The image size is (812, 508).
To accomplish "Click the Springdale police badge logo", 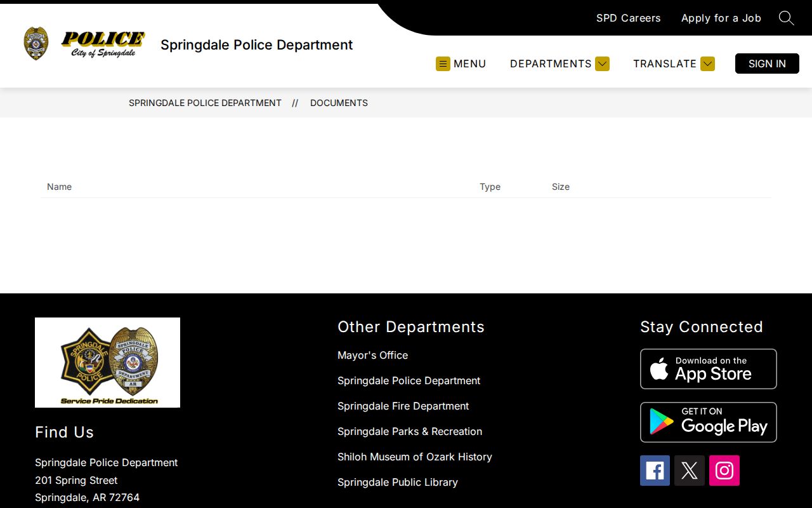I will [36, 44].
